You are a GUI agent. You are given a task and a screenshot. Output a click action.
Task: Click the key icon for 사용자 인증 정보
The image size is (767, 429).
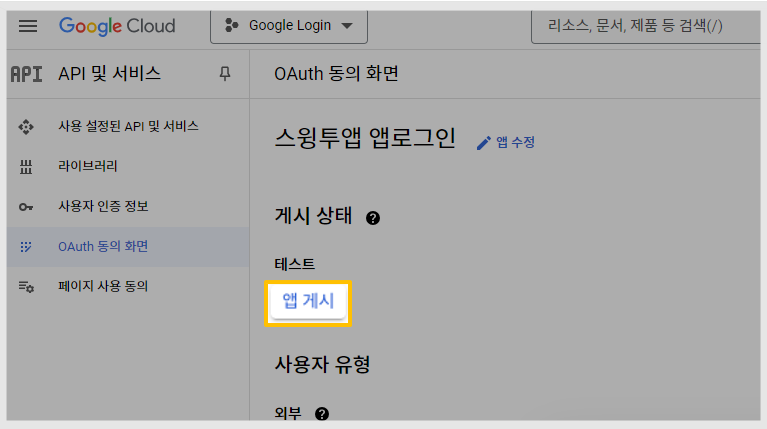click(x=26, y=207)
